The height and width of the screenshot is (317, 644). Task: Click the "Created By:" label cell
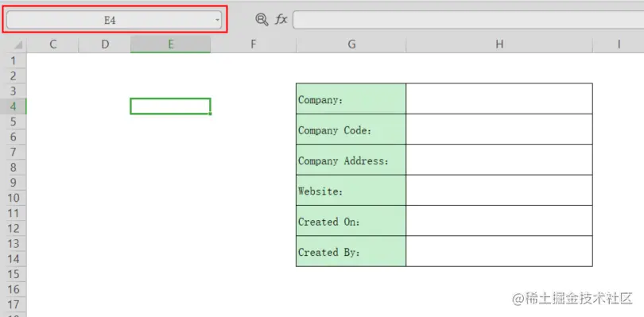351,251
